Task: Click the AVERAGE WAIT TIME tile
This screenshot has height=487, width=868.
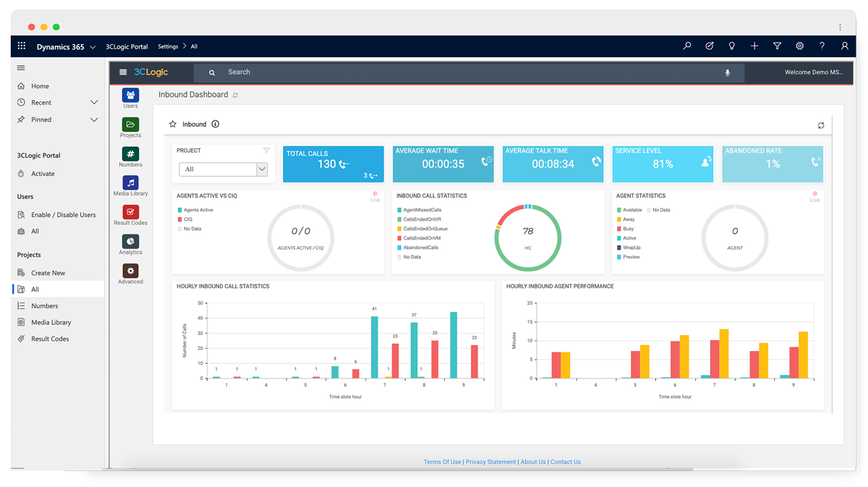Action: click(x=443, y=164)
